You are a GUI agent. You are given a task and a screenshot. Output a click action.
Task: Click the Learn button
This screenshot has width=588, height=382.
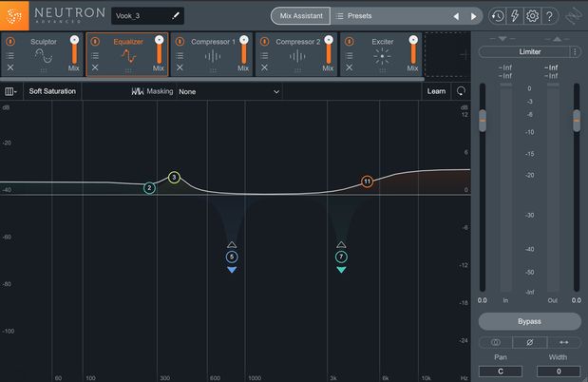[436, 91]
